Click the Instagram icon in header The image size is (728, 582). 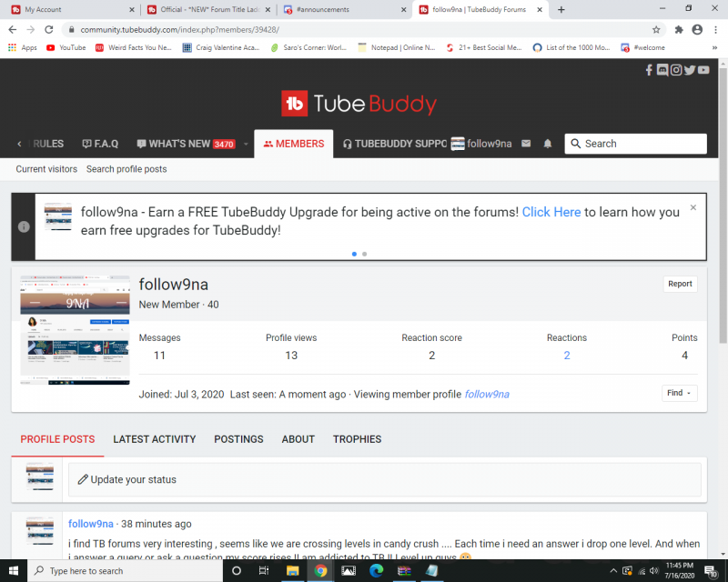[x=676, y=70]
